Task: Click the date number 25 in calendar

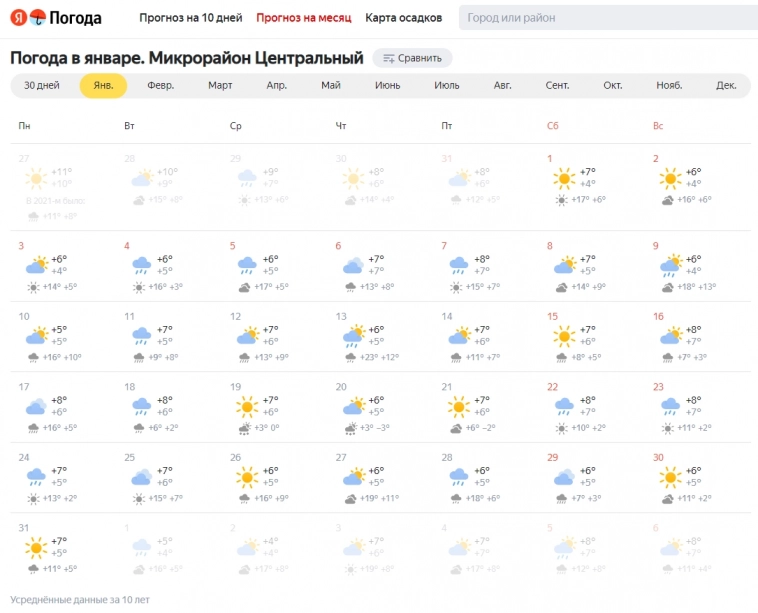Action: click(130, 457)
